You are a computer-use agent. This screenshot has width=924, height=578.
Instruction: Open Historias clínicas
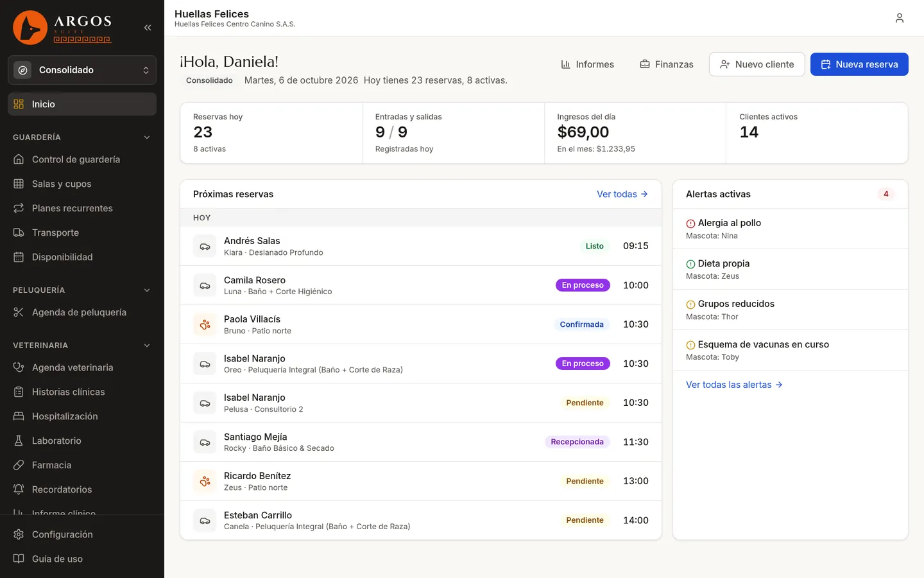coord(82,392)
